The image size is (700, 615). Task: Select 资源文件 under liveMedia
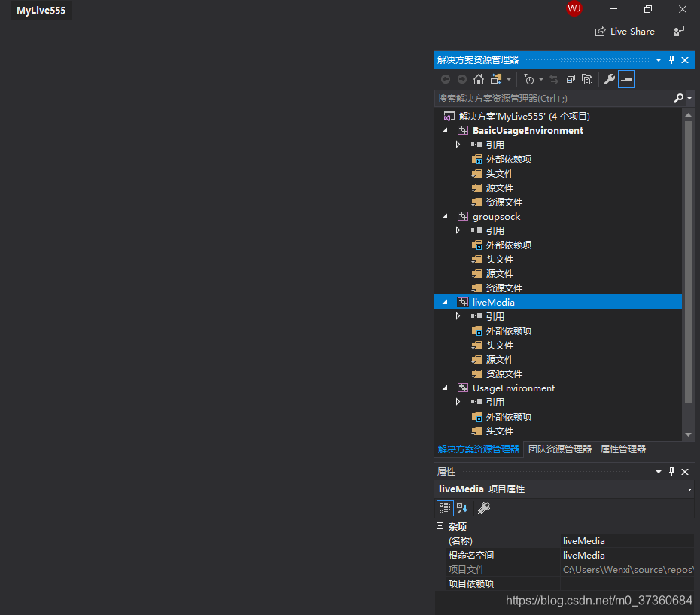(504, 374)
